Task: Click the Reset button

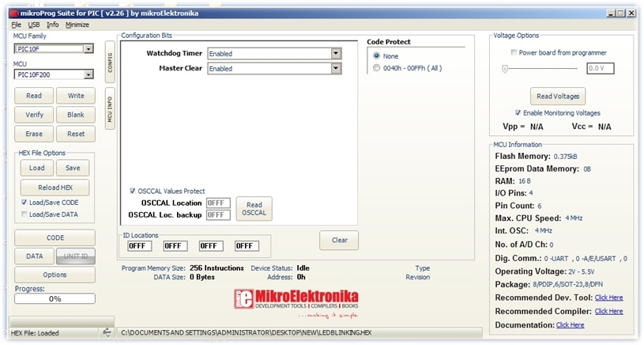Action: (x=76, y=134)
